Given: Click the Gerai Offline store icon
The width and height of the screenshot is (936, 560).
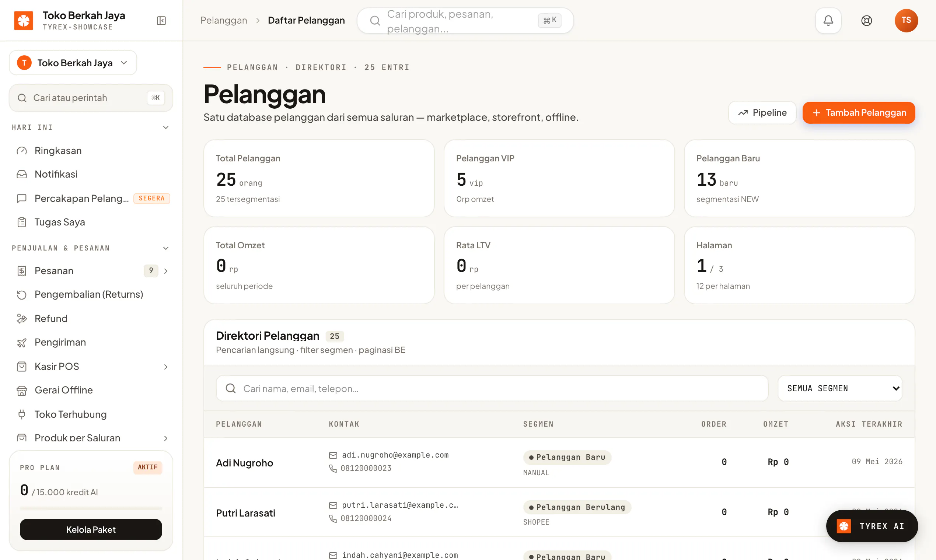Looking at the screenshot, I should tap(21, 390).
